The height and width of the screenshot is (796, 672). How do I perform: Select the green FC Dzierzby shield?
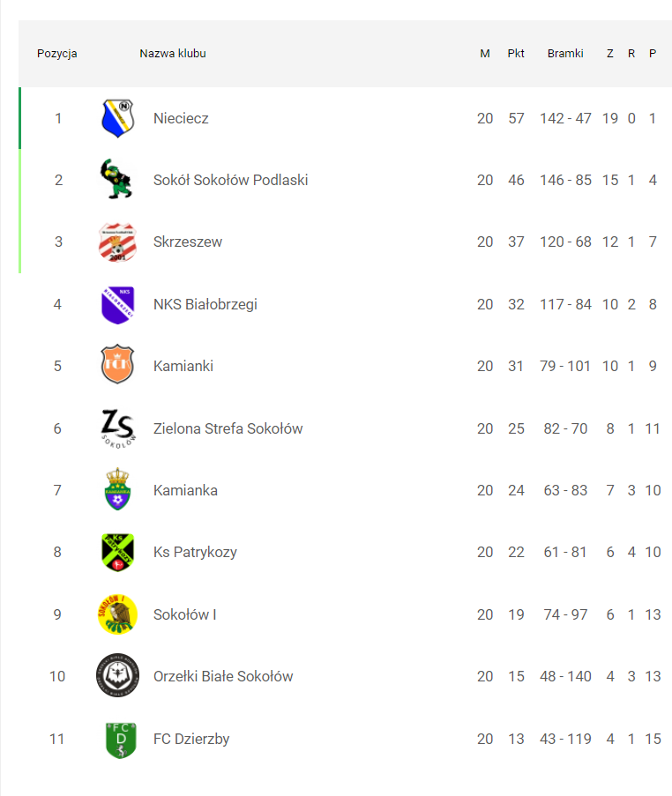(121, 740)
